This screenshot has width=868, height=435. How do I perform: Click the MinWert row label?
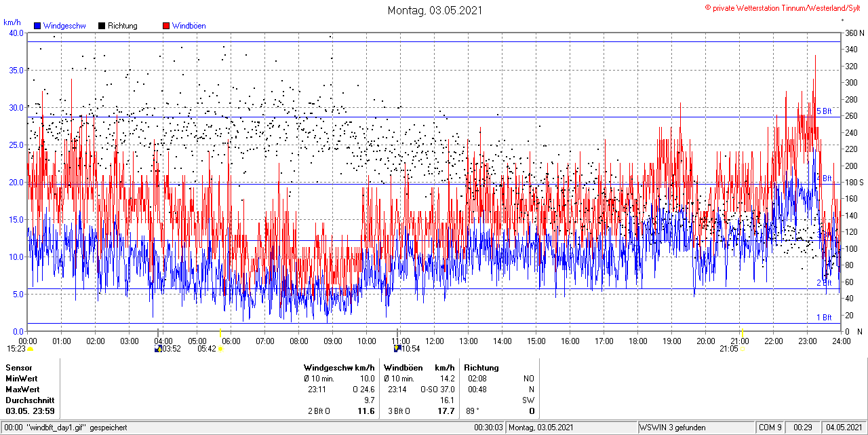point(22,379)
